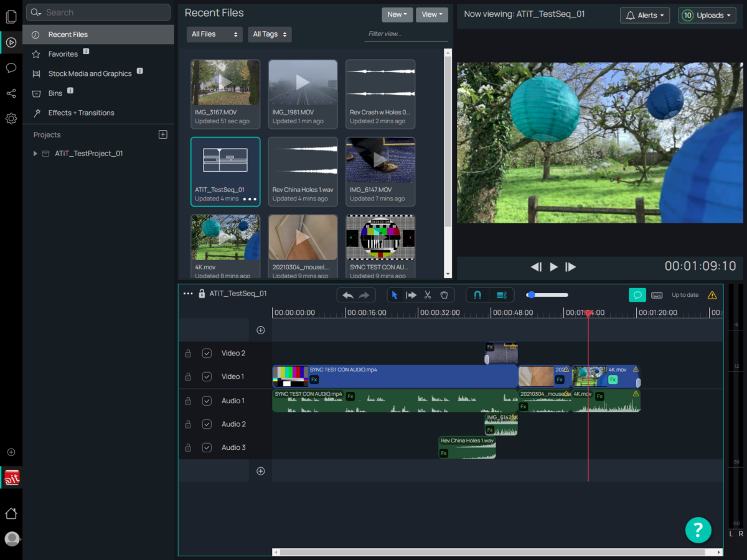Open the search field dropdown magnifier
747x560 pixels.
pyautogui.click(x=35, y=12)
